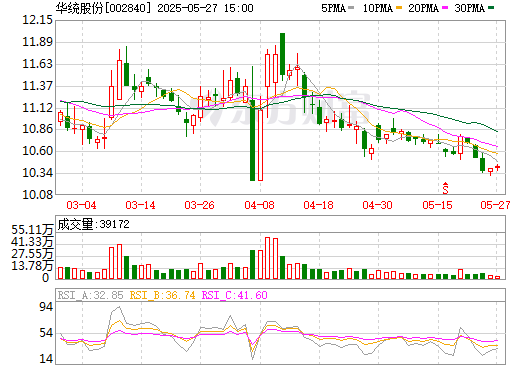
Task: Click the RSI_C:41.60 indicator label
Action: click(235, 295)
